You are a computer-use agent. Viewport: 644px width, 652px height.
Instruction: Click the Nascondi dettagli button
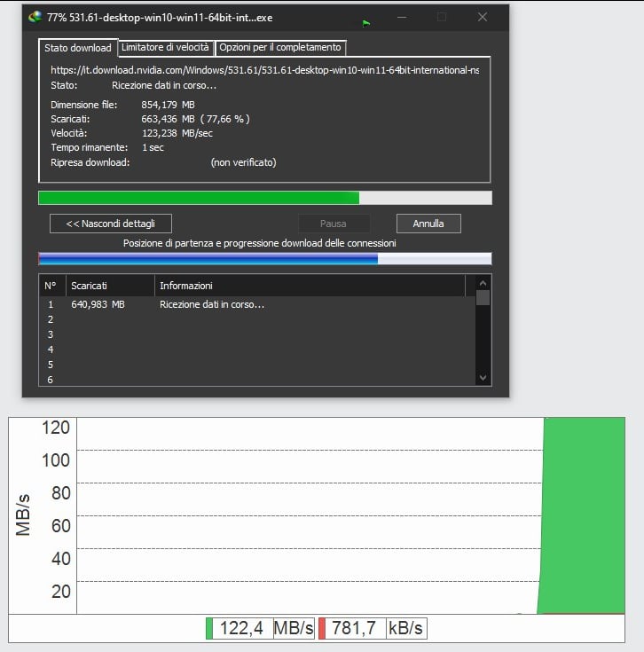(x=111, y=224)
